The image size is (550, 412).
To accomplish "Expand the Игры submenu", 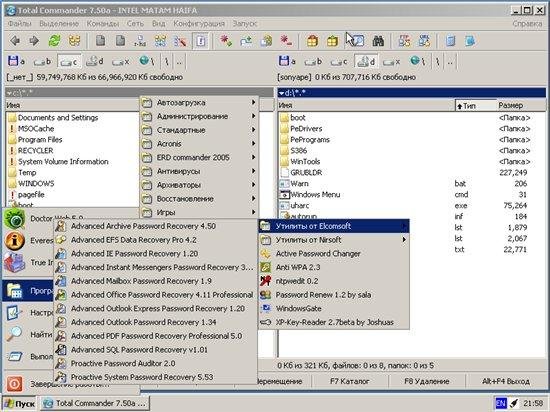I will coord(199,212).
